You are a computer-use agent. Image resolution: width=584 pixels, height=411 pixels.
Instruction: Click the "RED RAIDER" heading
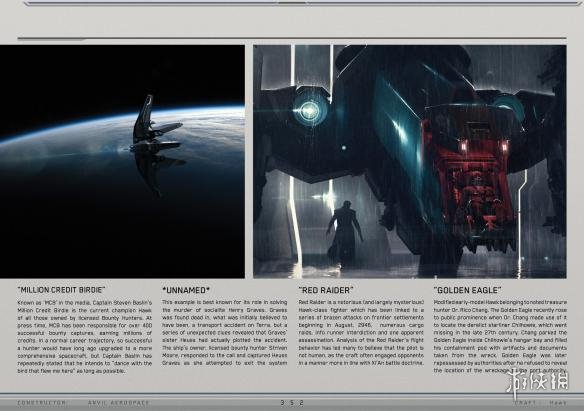coord(326,290)
